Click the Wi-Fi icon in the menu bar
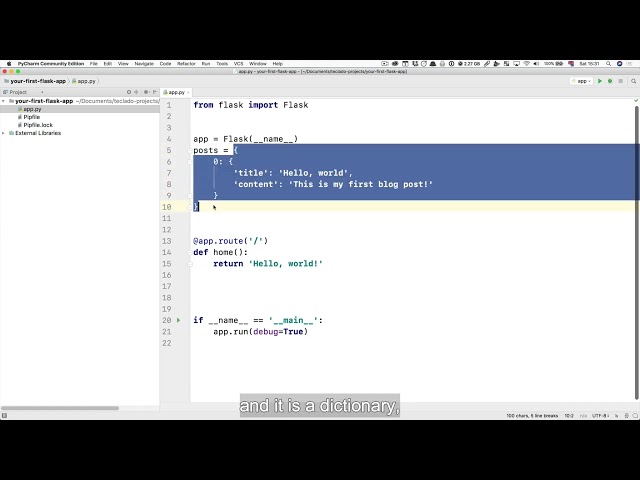Image resolution: width=640 pixels, height=480 pixels. [x=527, y=64]
